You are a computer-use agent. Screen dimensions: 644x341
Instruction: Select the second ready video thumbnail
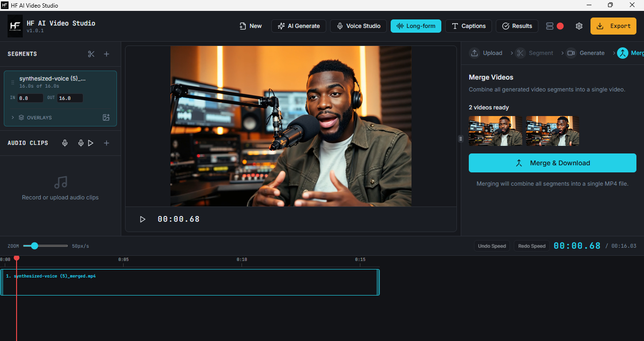(553, 131)
